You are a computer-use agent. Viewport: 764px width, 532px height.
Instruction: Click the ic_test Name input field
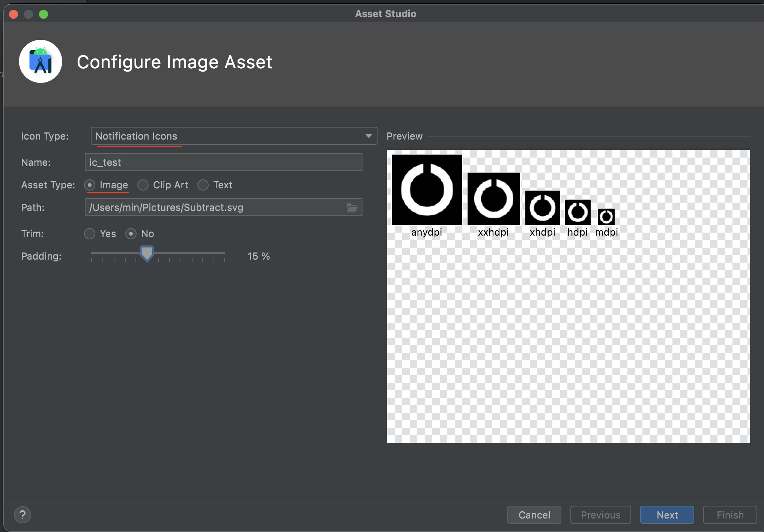(223, 162)
